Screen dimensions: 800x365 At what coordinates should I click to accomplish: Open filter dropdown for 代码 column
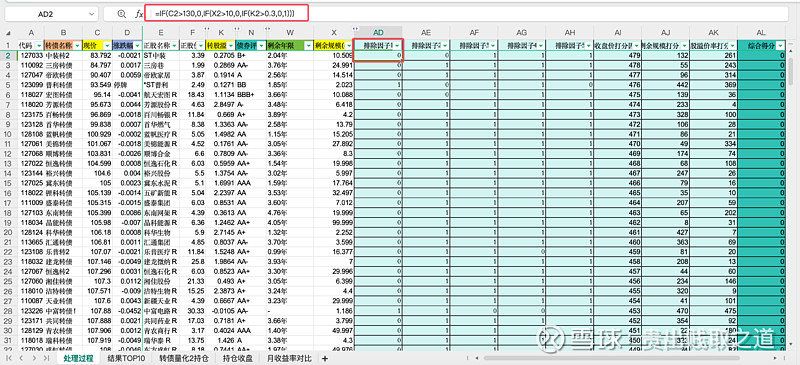point(38,45)
